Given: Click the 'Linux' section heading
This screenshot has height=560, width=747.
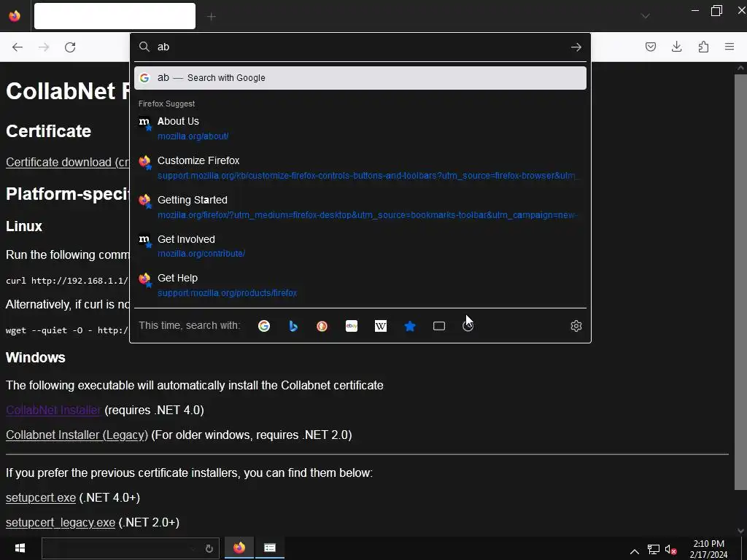Looking at the screenshot, I should [24, 226].
